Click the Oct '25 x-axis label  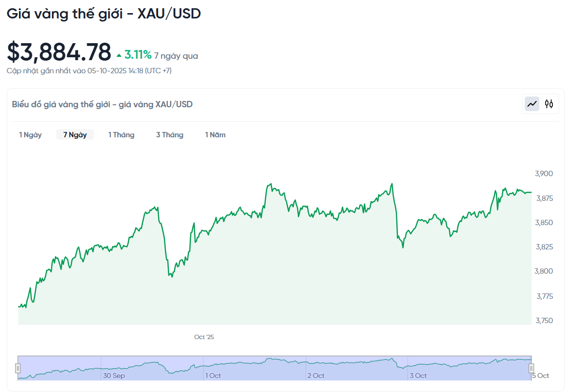(204, 337)
